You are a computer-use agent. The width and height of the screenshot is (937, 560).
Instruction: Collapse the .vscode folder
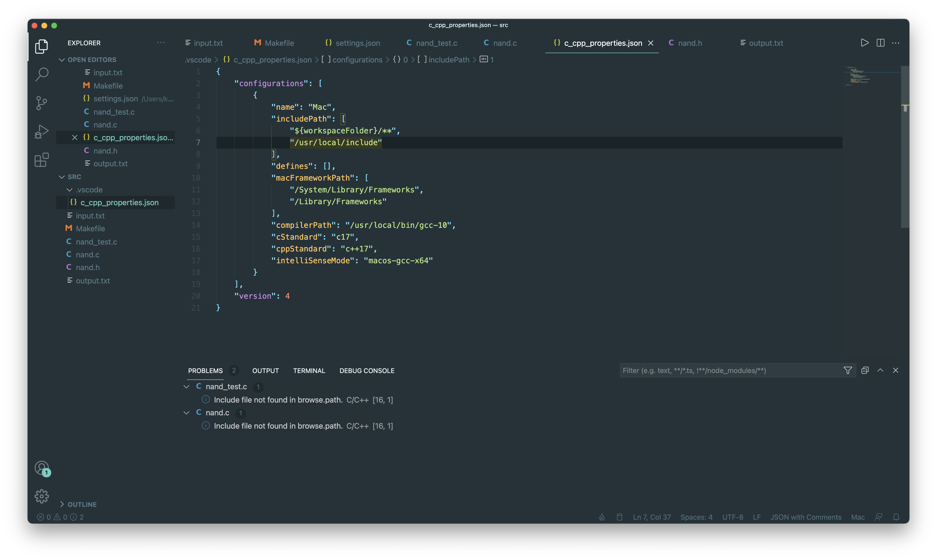[x=69, y=189]
